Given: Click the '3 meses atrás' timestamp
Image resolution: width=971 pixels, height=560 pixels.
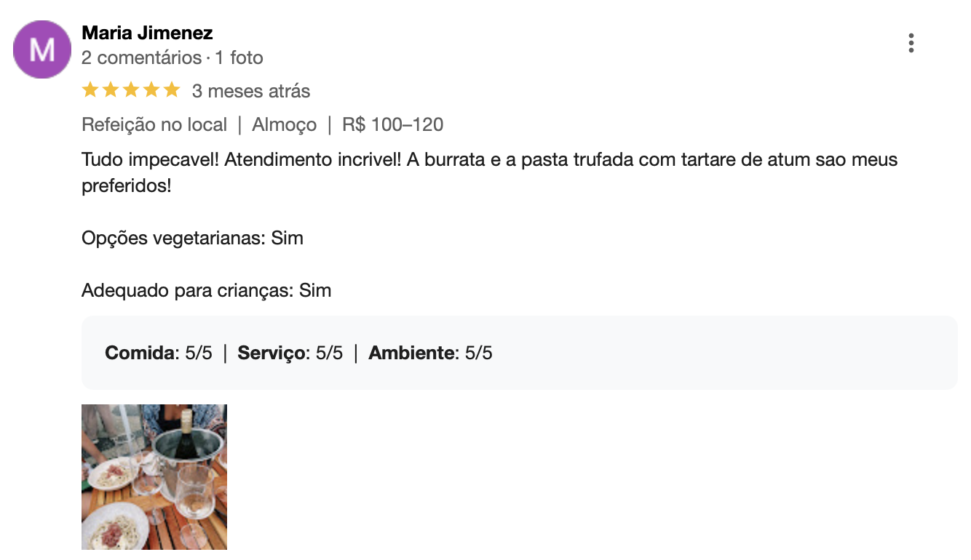Looking at the screenshot, I should pyautogui.click(x=251, y=91).
